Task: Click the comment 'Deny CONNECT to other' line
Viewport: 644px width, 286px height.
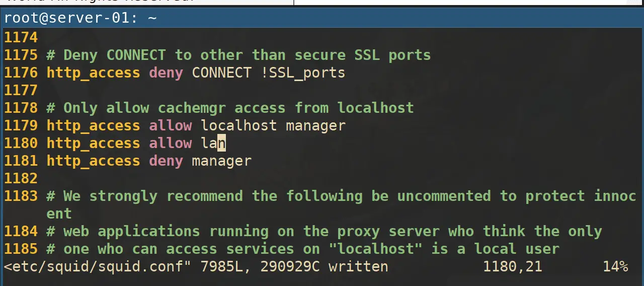Action: click(x=239, y=55)
